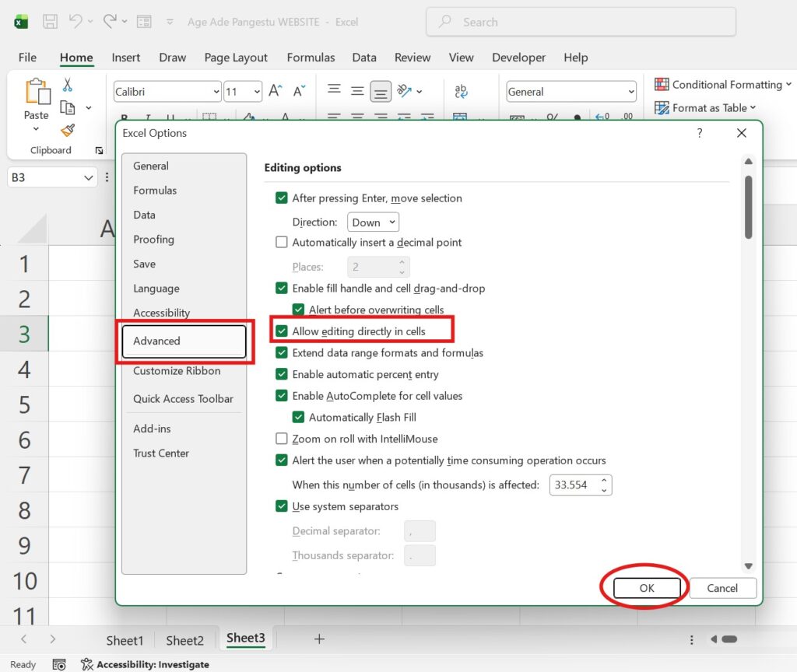797x672 pixels.
Task: Click the Copy icon
Action: (67, 107)
